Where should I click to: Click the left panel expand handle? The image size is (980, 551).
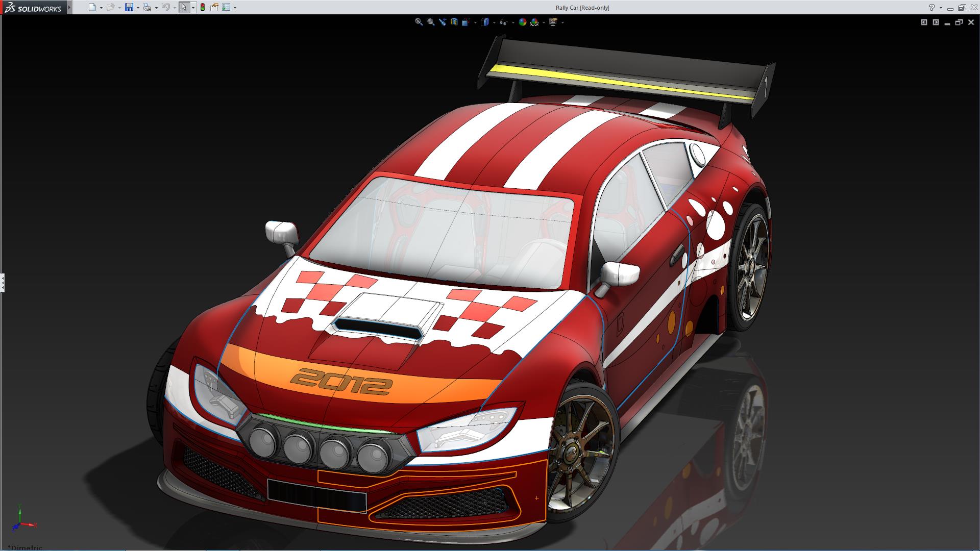pyautogui.click(x=2, y=282)
